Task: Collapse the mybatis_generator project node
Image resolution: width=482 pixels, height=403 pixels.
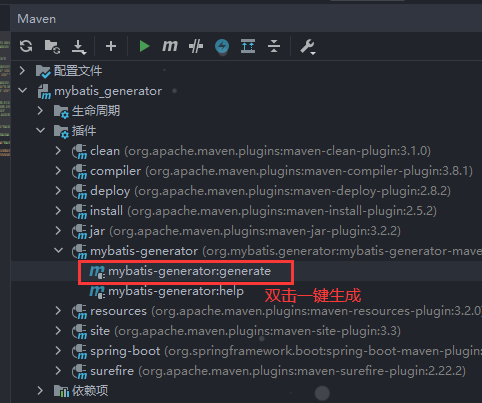Action: pyautogui.click(x=23, y=90)
